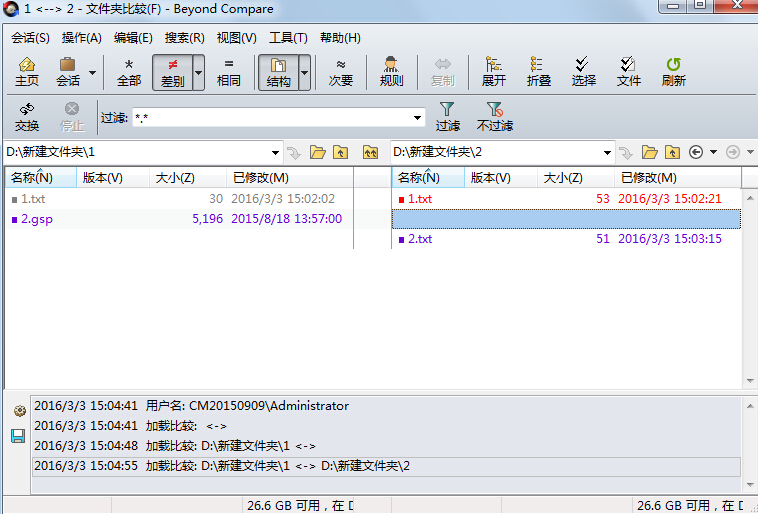758x514 pixels.
Task: Click file pane scrollbar down arrow
Action: pyautogui.click(x=750, y=381)
